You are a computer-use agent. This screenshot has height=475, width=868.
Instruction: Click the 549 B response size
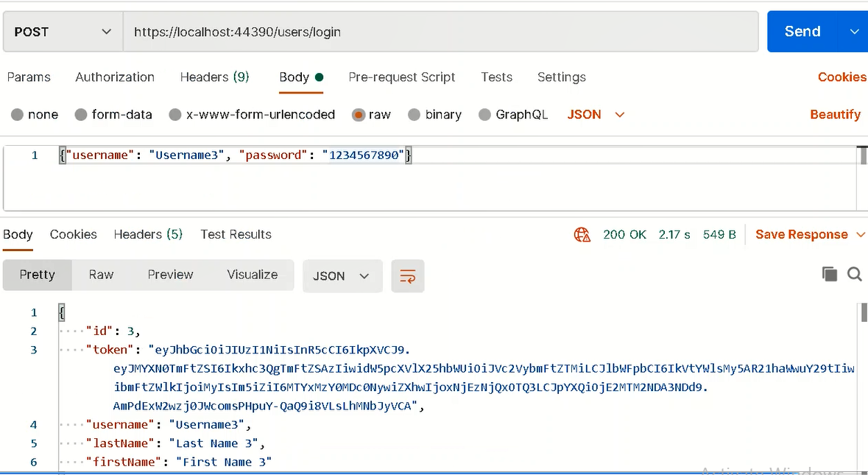click(x=719, y=235)
